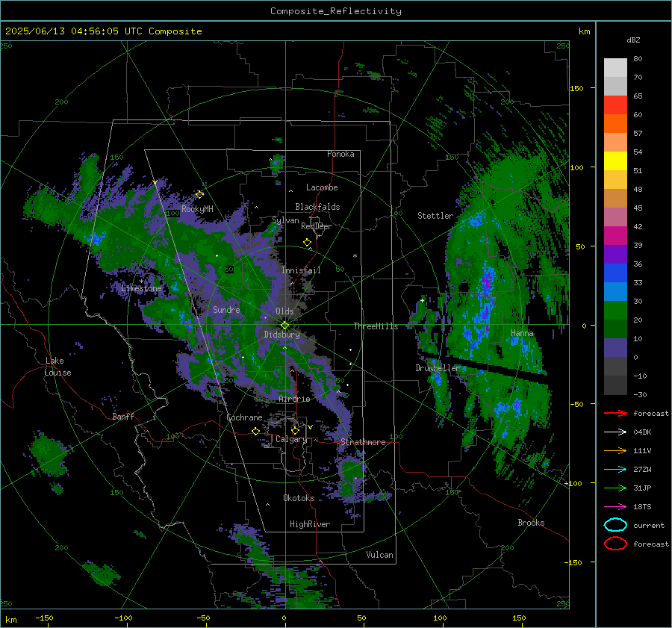Image resolution: width=672 pixels, height=628 pixels.
Task: Click the Ponoka city label
Action: (340, 154)
